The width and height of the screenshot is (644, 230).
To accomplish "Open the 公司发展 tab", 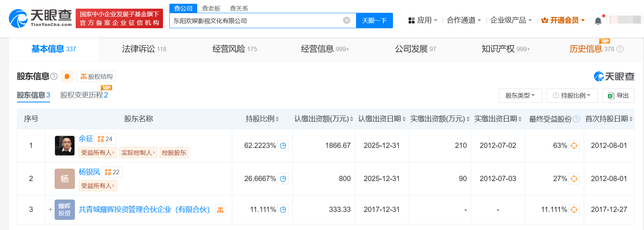I will click(x=415, y=49).
